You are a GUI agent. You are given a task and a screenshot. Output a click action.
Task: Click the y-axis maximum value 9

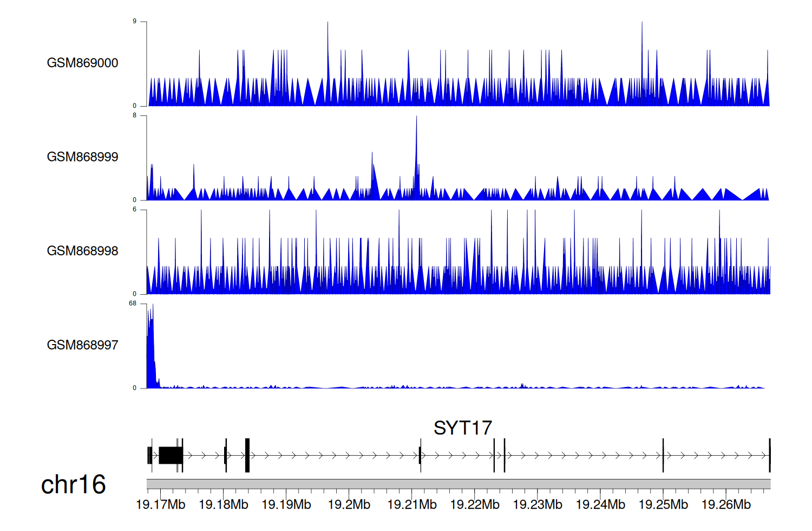coord(134,21)
